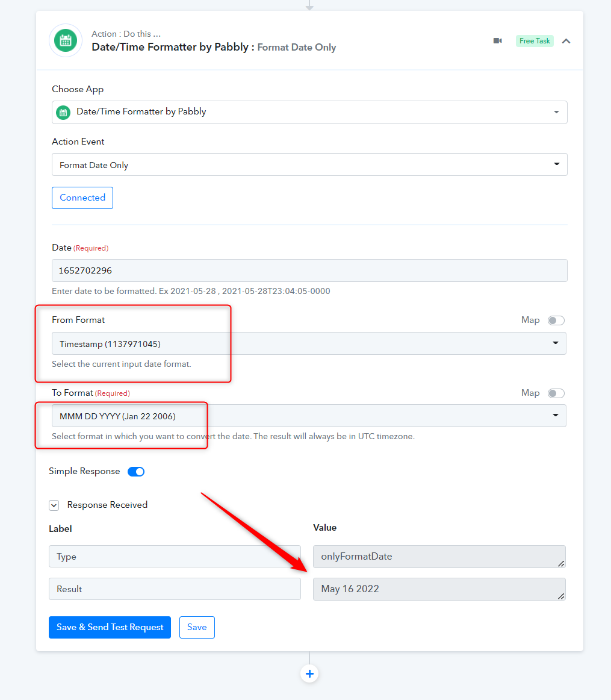Click the Date input field
Viewport: 611px width, 700px height.
pyautogui.click(x=309, y=270)
